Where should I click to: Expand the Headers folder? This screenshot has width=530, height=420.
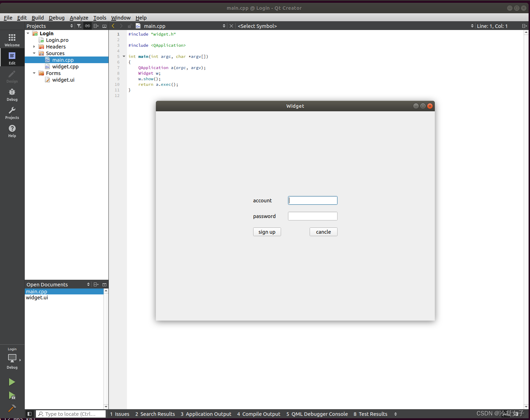(x=34, y=46)
